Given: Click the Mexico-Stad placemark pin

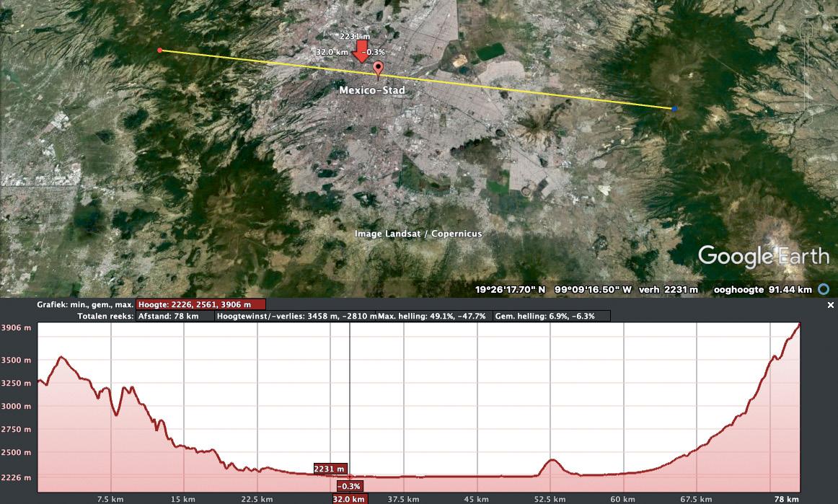Looking at the screenshot, I should (379, 69).
